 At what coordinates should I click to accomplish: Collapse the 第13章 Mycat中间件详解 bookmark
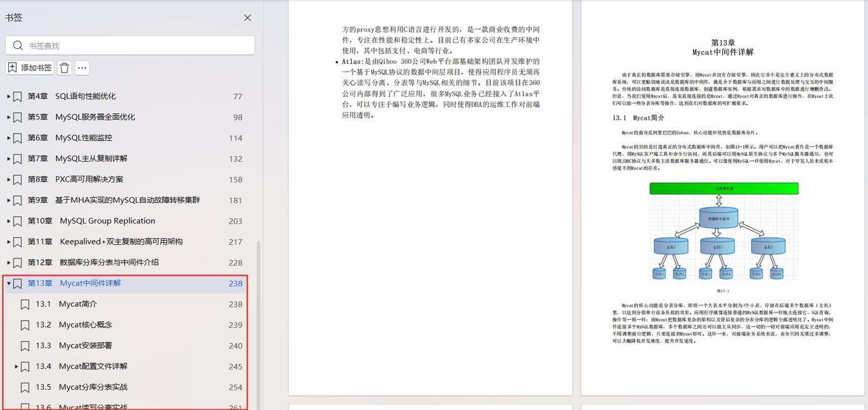coord(9,283)
